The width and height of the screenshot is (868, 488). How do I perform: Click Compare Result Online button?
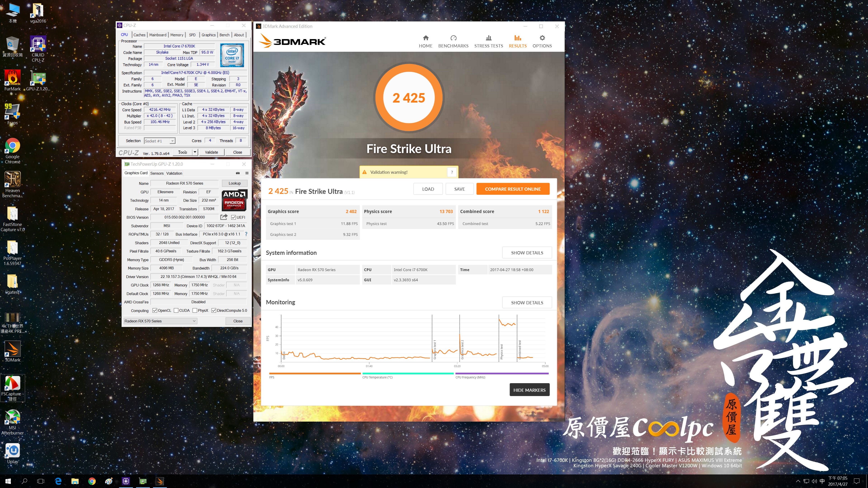click(x=512, y=189)
